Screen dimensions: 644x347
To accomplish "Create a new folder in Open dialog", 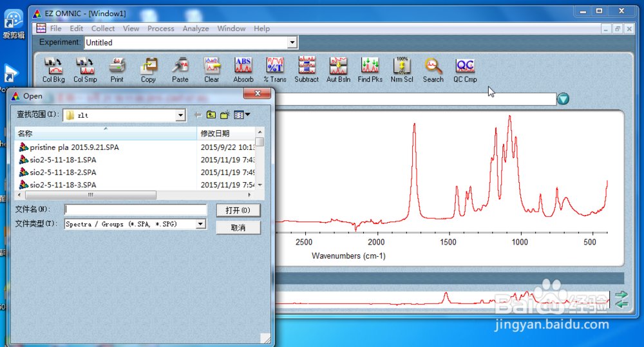I will click(225, 115).
